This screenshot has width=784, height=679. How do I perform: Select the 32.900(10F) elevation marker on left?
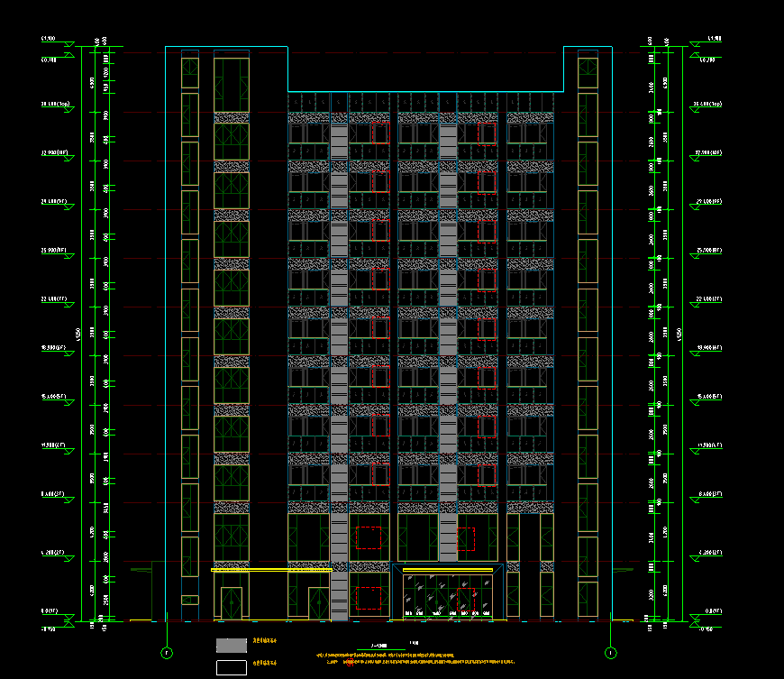(56, 153)
